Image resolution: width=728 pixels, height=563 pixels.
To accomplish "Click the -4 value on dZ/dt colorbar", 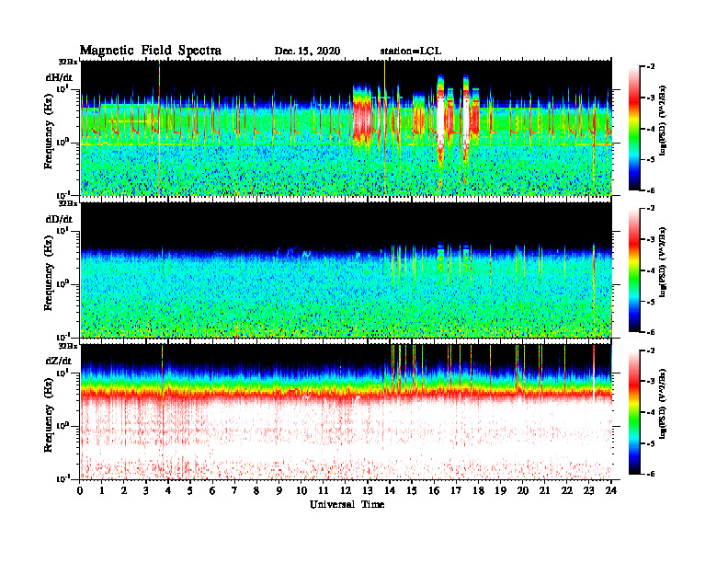I will [x=651, y=412].
